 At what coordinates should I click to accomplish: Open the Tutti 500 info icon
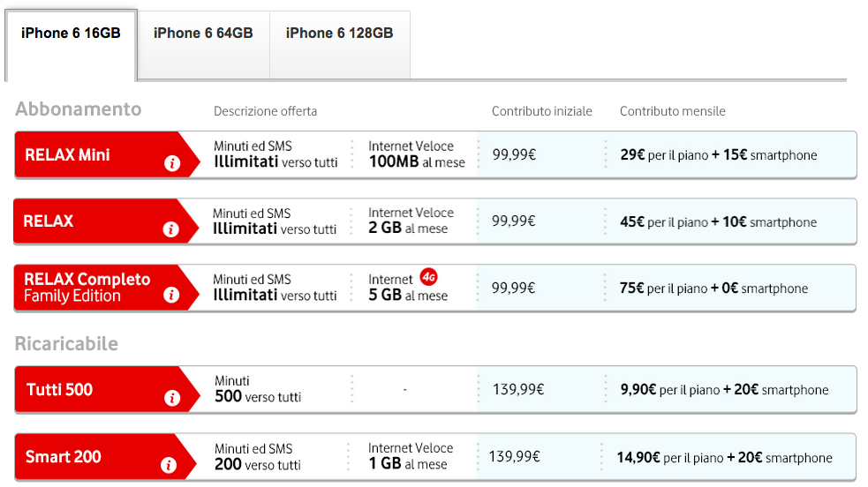tap(171, 398)
